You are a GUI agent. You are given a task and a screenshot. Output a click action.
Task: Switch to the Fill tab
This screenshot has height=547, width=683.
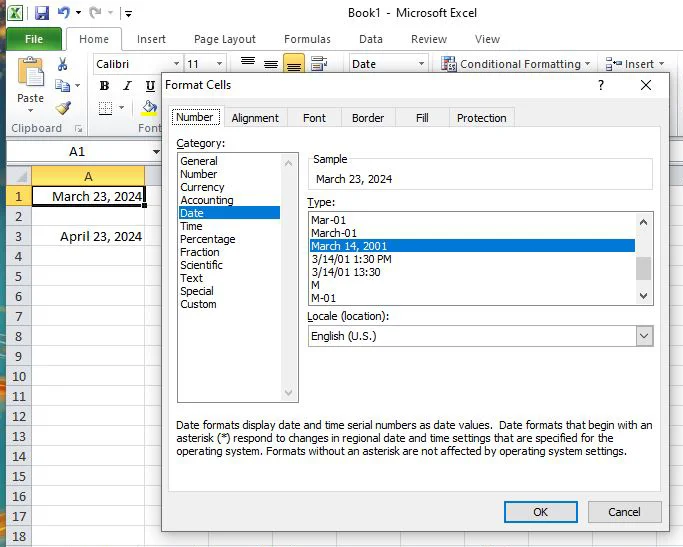(422, 118)
